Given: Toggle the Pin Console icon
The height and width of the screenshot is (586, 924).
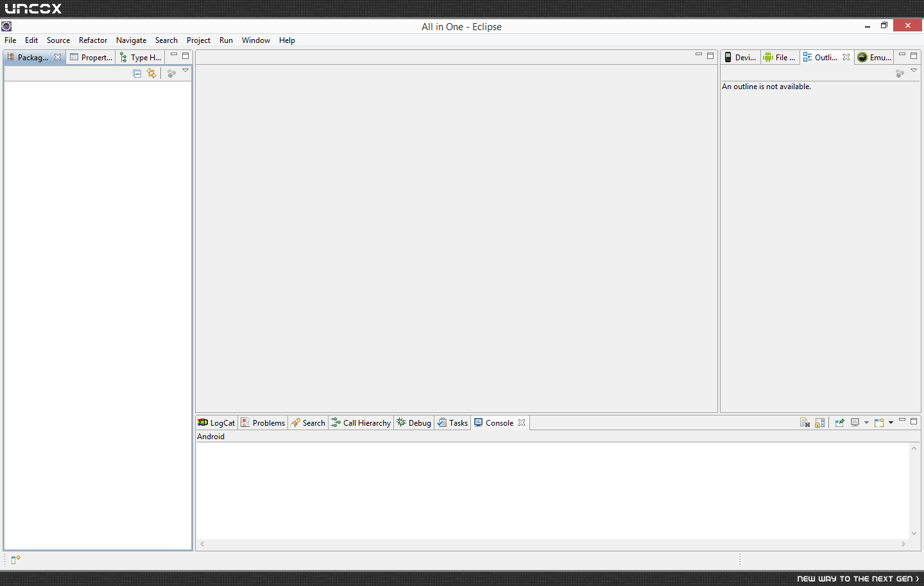Looking at the screenshot, I should pos(839,423).
